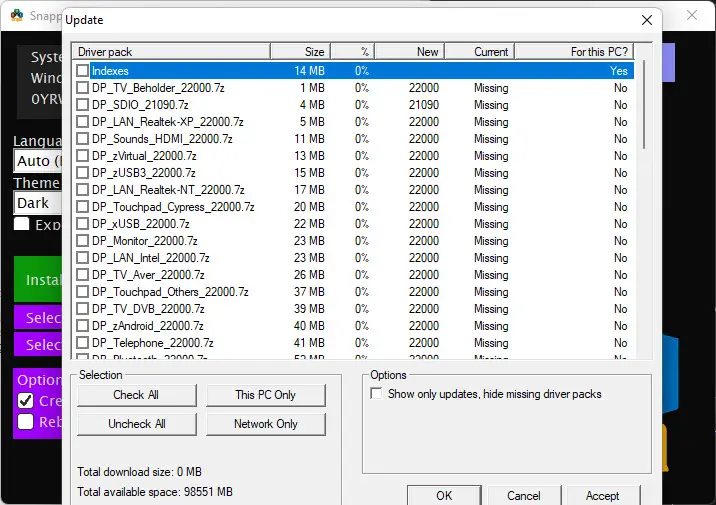Check the DP_Touchpad_Cypress_22000.7z checkbox
716x505 pixels.
83,207
